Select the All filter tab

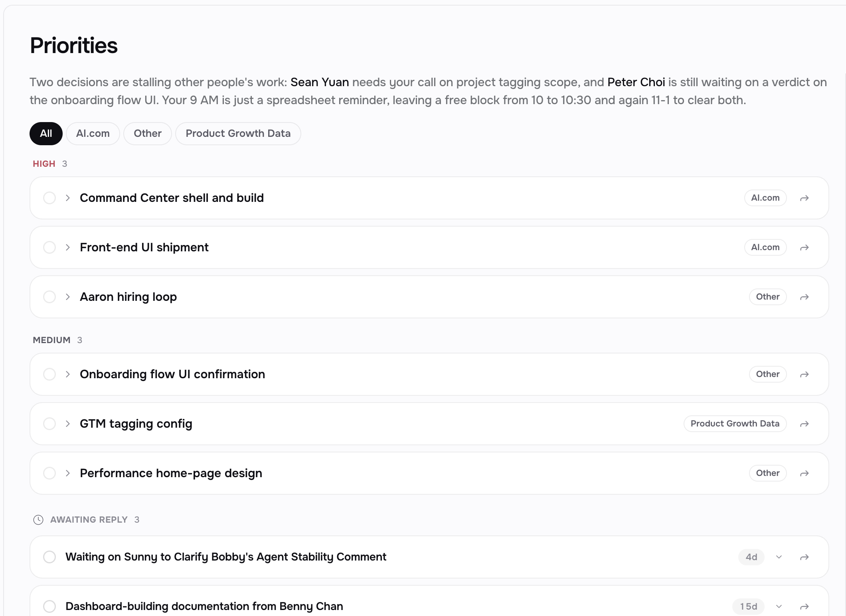[46, 134]
